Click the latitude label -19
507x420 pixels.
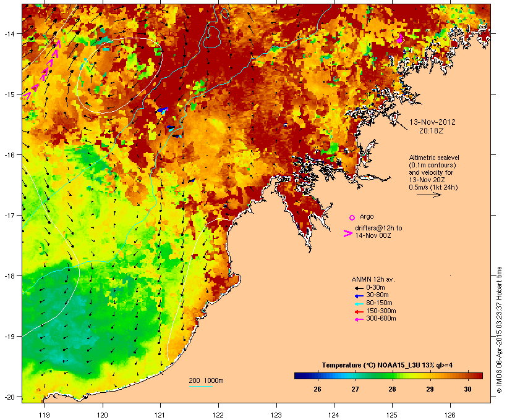click(x=9, y=337)
